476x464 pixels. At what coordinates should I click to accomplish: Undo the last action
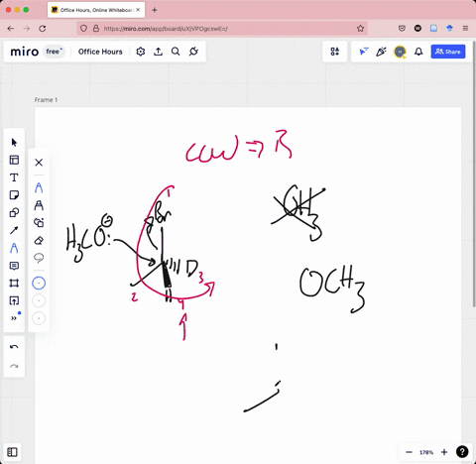tap(14, 347)
